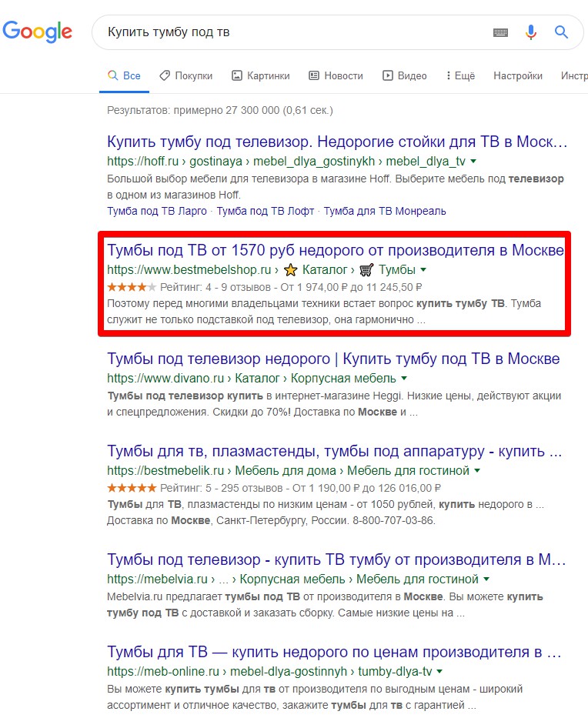Image resolution: width=588 pixels, height=718 pixels.
Task: Click the orange five-star rating of bestmebelik
Action: click(132, 487)
